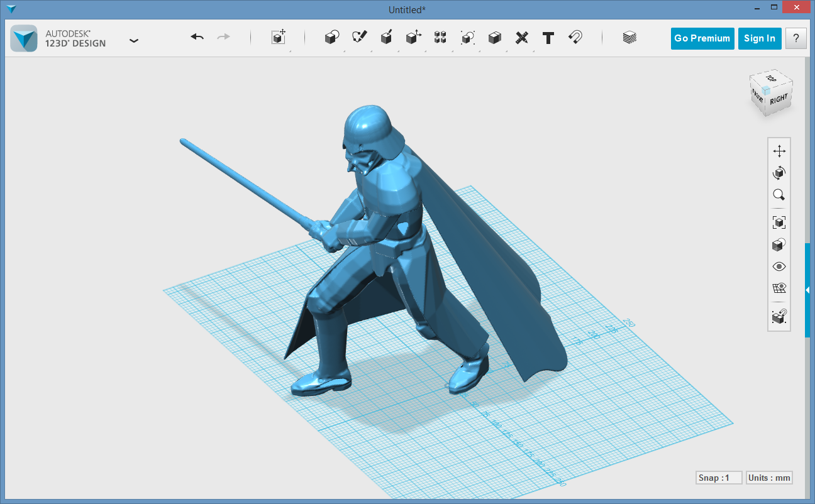
Task: Toggle object visibility eye icon
Action: tap(779, 266)
